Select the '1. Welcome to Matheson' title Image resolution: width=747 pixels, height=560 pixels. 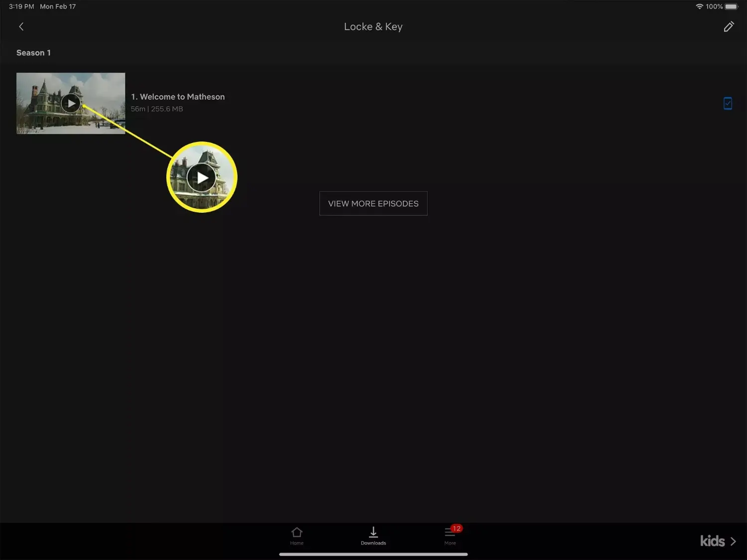coord(178,97)
